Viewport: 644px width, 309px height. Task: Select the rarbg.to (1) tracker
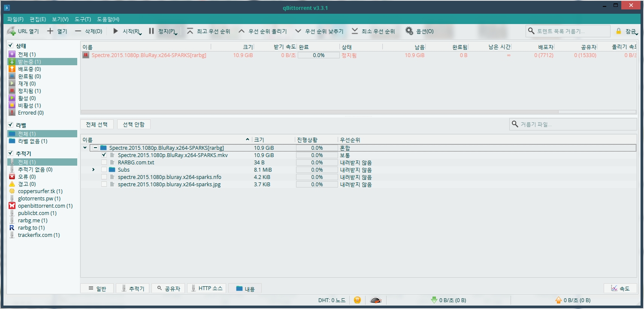click(42, 227)
